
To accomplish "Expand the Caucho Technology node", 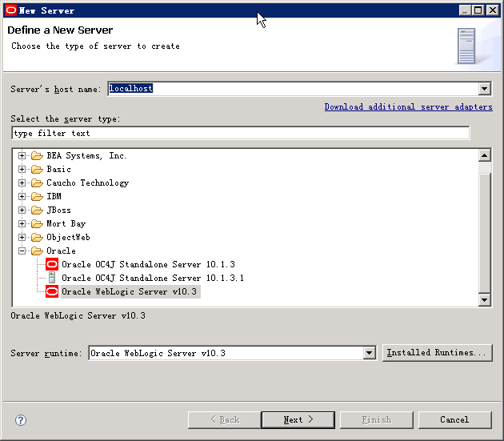I will click(22, 183).
